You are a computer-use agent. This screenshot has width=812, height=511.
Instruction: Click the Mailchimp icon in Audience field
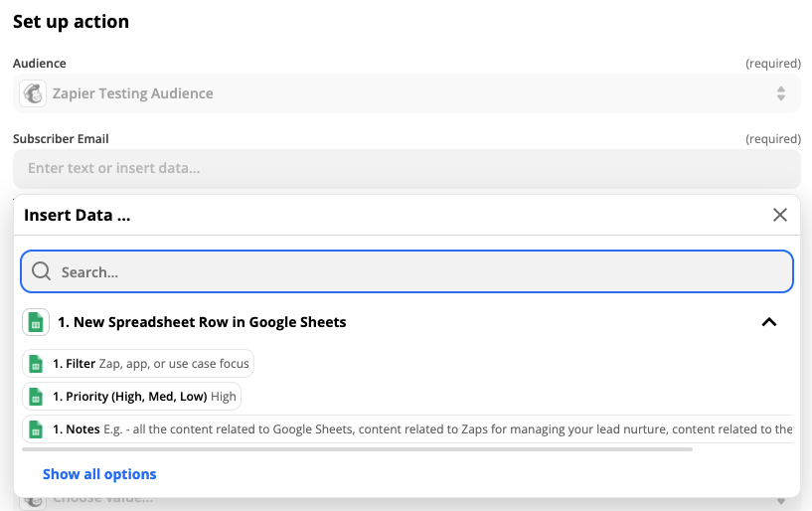[33, 93]
